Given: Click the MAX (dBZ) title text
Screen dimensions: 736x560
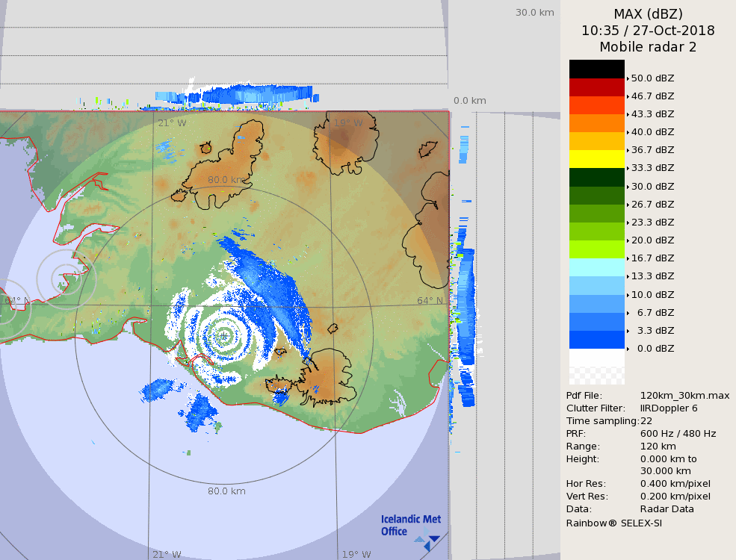Looking at the screenshot, I should 648,13.
